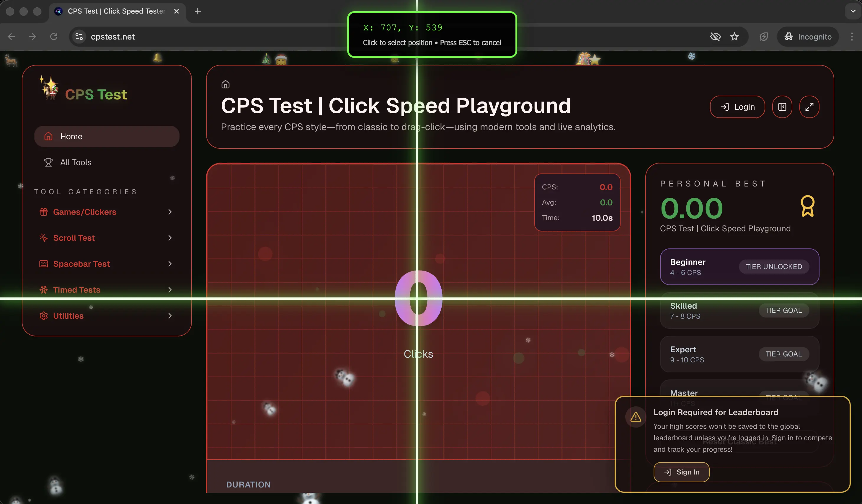This screenshot has width=862, height=504.
Task: Open the site information icon in address bar
Action: click(79, 37)
